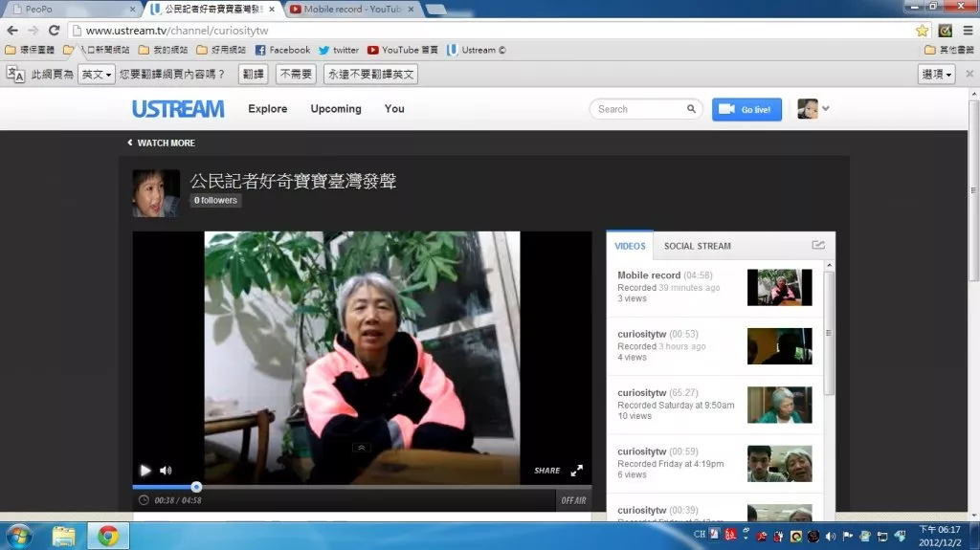Viewport: 980px width, 550px height.
Task: Click the Go live! button
Action: click(x=746, y=109)
